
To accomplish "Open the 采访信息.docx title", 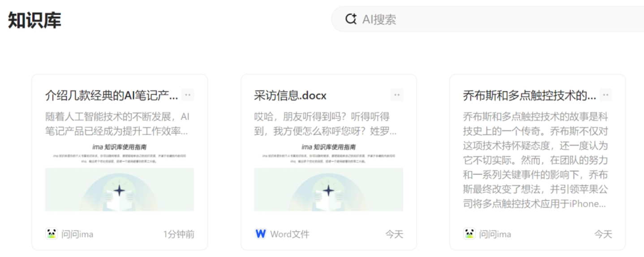I will click(x=290, y=95).
